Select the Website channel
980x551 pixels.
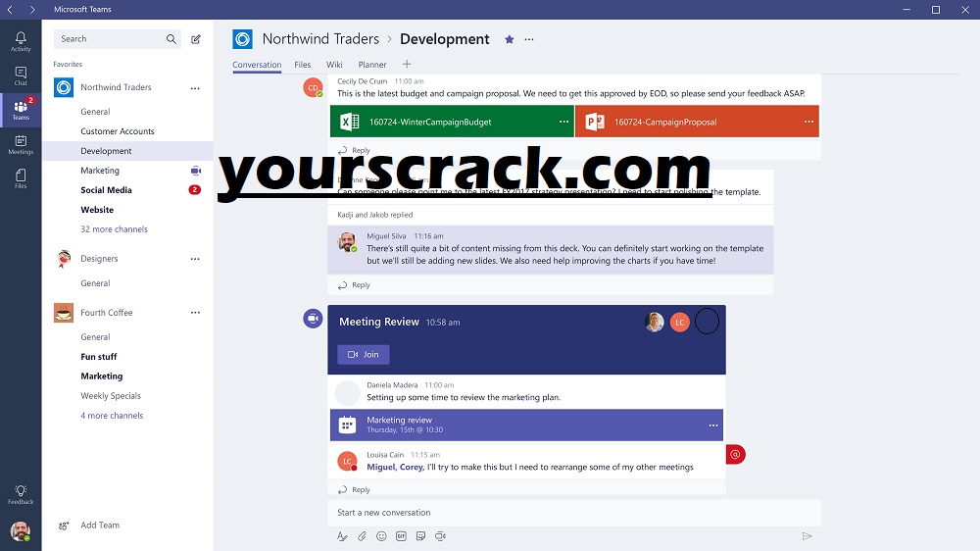click(97, 210)
